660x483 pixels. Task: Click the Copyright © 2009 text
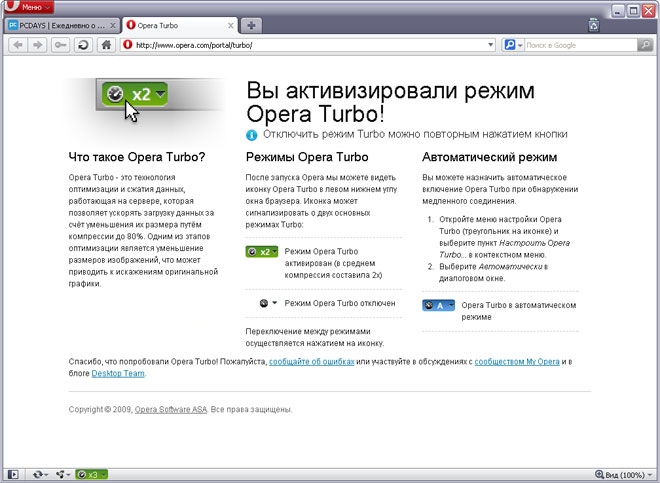coord(101,409)
